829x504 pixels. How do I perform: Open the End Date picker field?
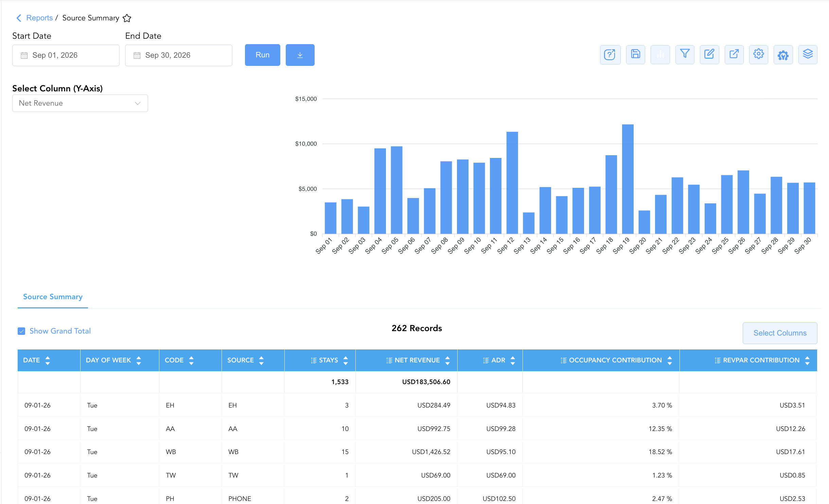click(179, 55)
